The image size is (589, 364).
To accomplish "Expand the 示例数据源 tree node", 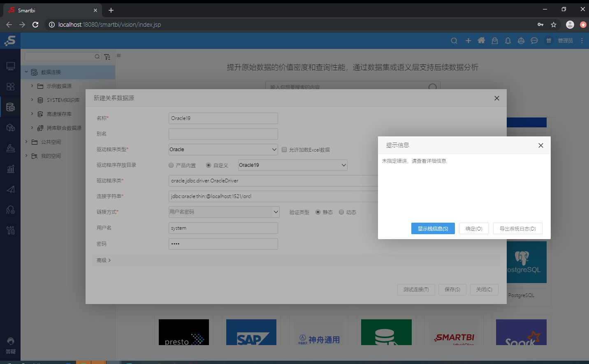I will [x=32, y=86].
